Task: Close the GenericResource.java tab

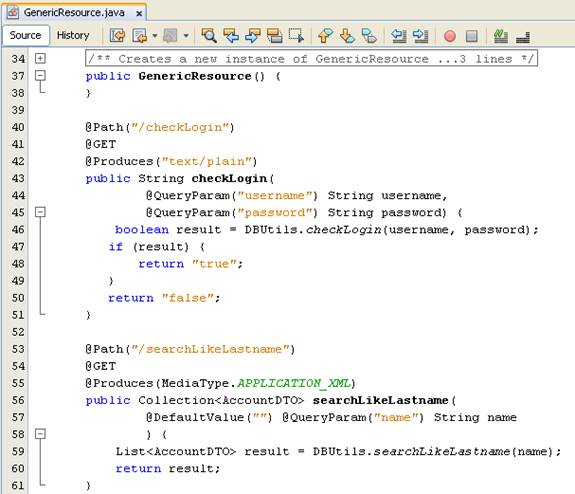Action: tap(139, 14)
